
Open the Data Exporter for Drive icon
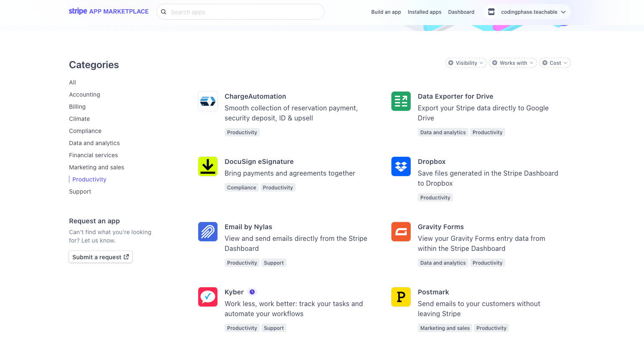[x=401, y=101]
